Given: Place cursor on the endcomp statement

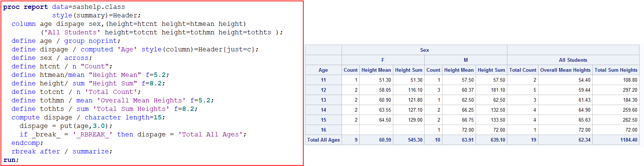Looking at the screenshot, I should click(x=25, y=143).
